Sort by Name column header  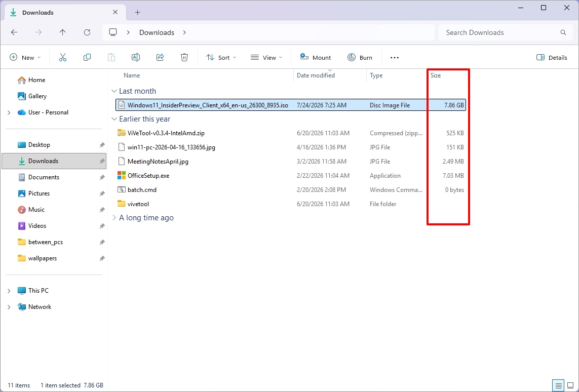132,75
